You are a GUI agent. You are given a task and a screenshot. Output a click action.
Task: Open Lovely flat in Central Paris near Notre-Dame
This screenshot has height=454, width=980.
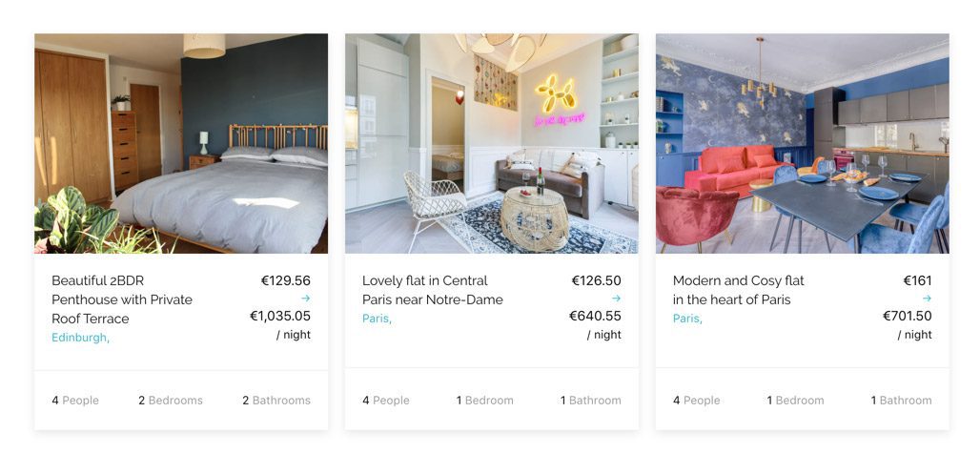pyautogui.click(x=433, y=290)
